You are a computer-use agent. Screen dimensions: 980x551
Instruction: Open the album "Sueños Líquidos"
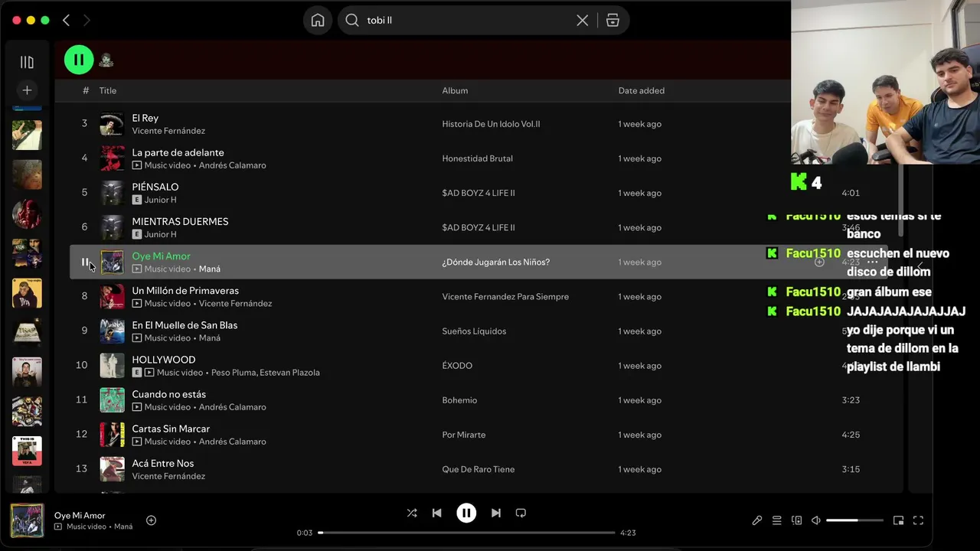pos(474,331)
